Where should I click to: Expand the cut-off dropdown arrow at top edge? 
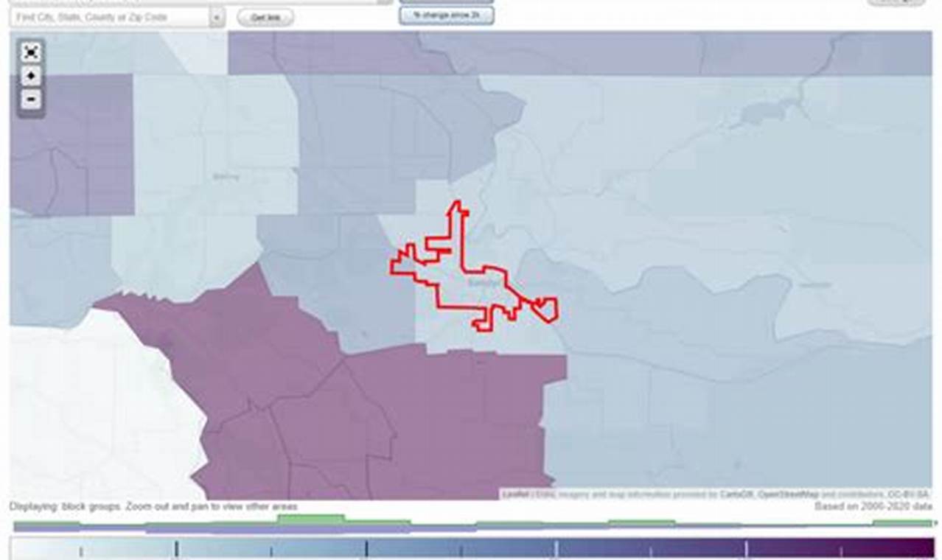tap(384, 1)
